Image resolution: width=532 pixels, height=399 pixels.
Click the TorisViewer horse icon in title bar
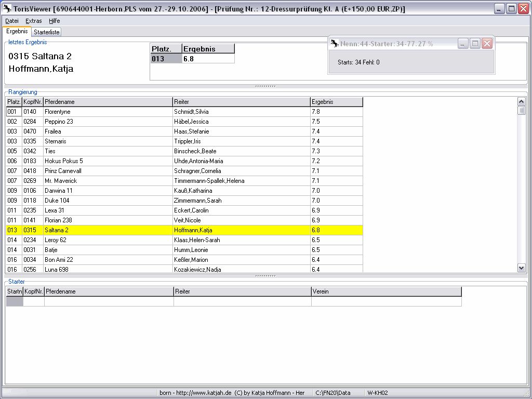pyautogui.click(x=7, y=9)
